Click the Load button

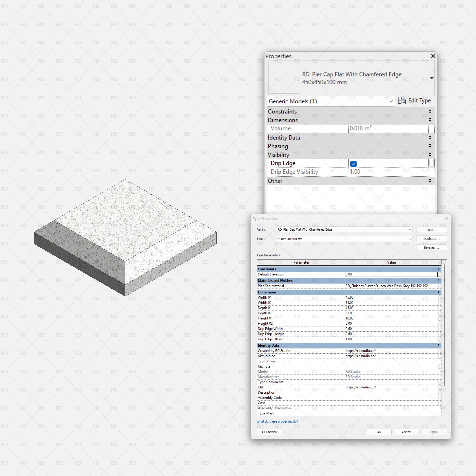point(431,229)
